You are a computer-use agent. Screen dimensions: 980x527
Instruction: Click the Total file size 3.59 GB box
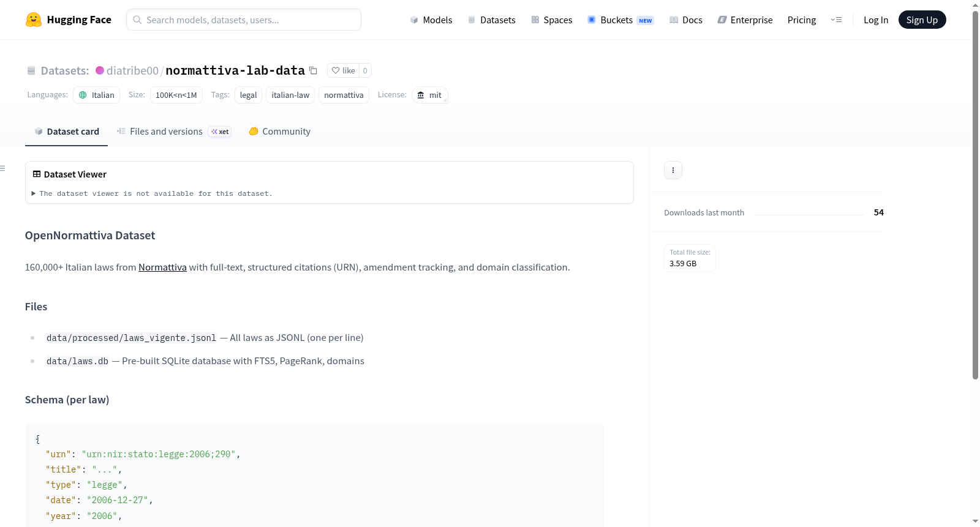click(690, 258)
